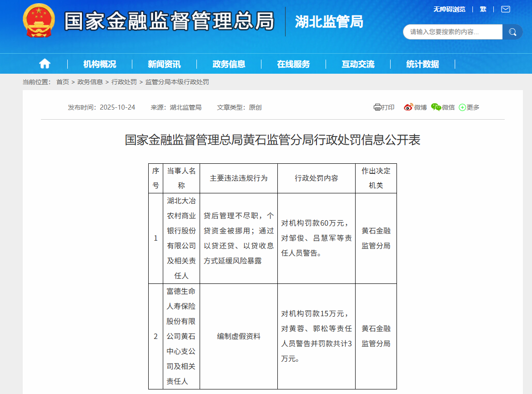532x394 pixels.
Task: Share the article via the 微博 icon
Action: point(408,107)
